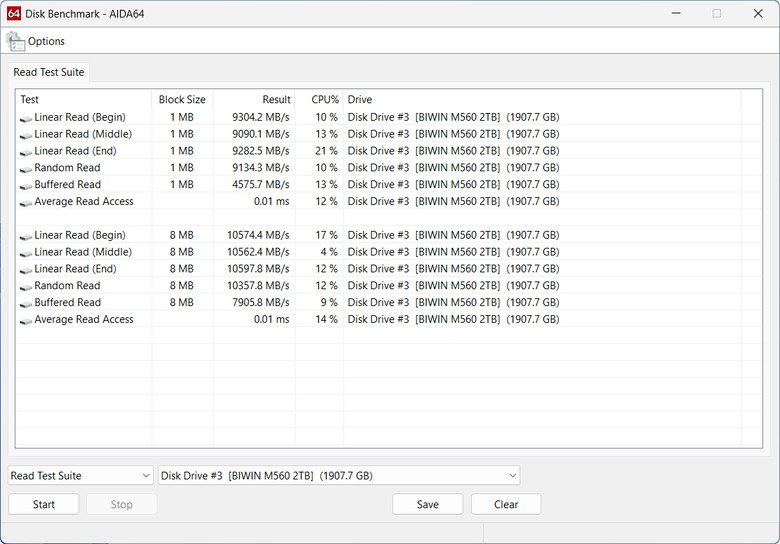The height and width of the screenshot is (544, 780).
Task: Click drive icon of first Average Read Access
Action: coord(26,203)
